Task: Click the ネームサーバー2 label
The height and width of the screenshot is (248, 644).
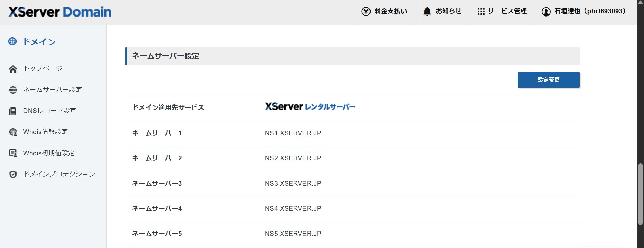Action: tap(157, 158)
